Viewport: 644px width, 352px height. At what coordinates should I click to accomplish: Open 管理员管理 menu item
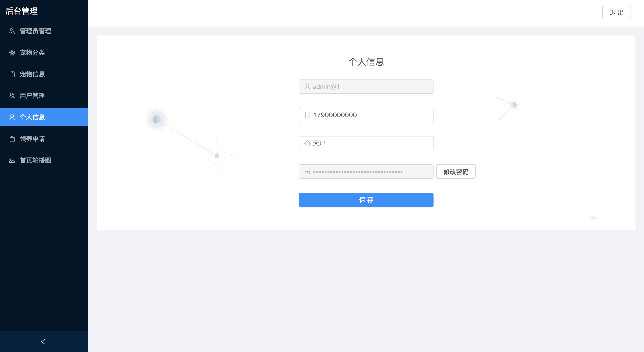pyautogui.click(x=35, y=31)
